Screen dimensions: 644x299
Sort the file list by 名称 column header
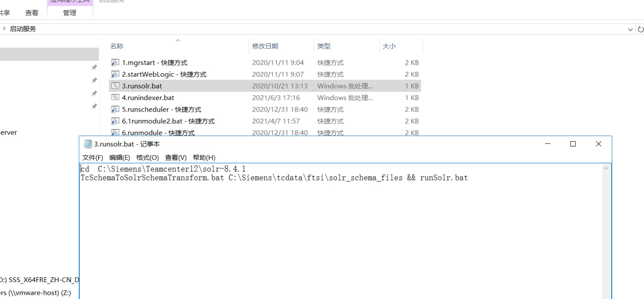coord(117,46)
